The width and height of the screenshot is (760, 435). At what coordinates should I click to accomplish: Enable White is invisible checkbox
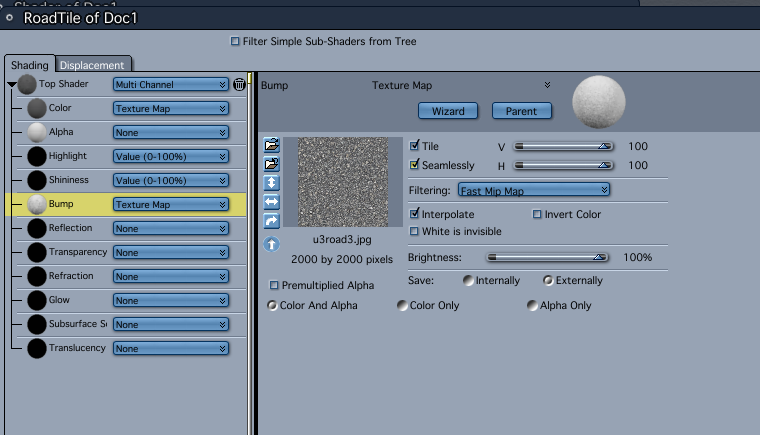tap(414, 231)
